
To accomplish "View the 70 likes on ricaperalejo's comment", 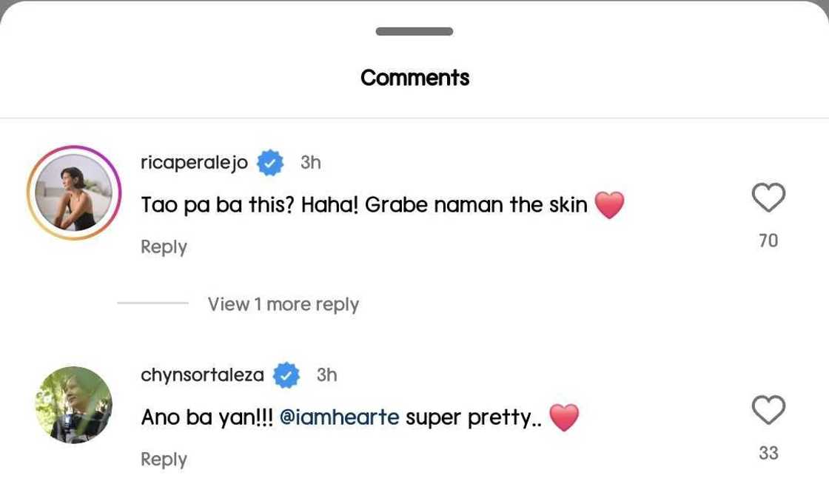I will click(768, 241).
